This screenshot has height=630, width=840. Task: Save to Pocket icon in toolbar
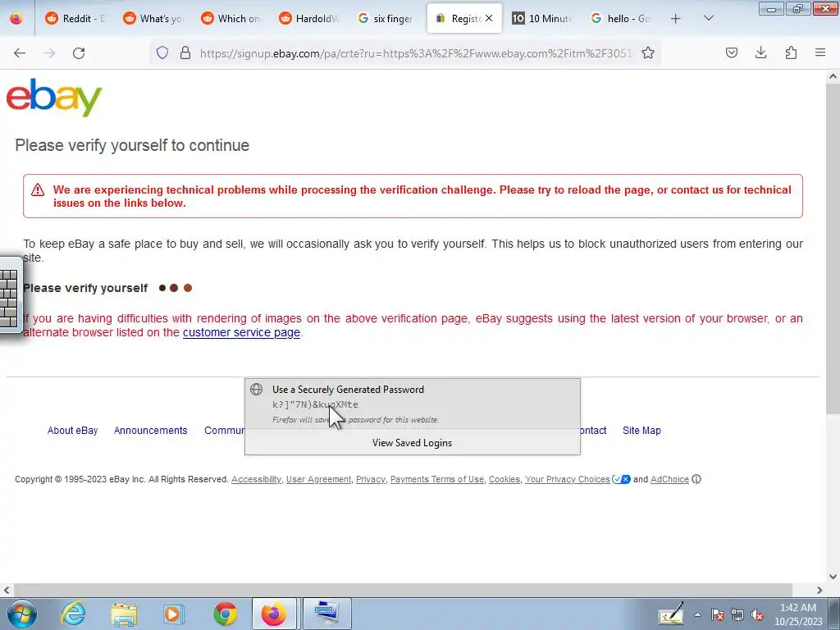point(731,52)
